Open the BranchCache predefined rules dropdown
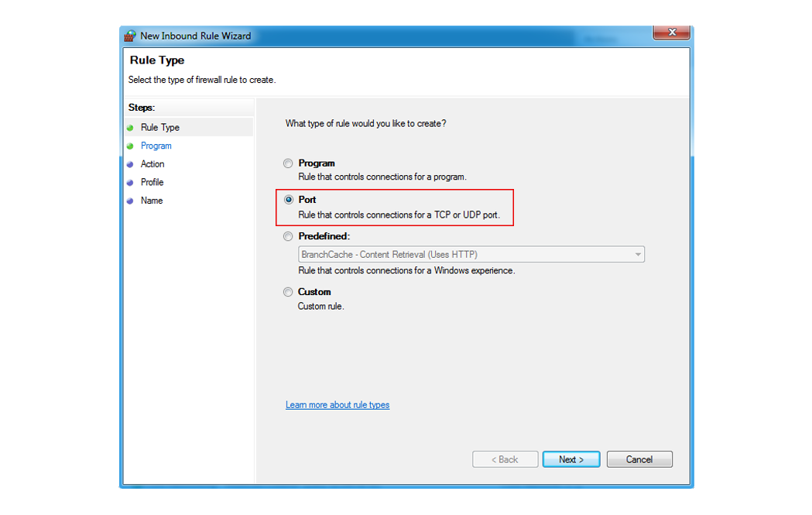 471,254
